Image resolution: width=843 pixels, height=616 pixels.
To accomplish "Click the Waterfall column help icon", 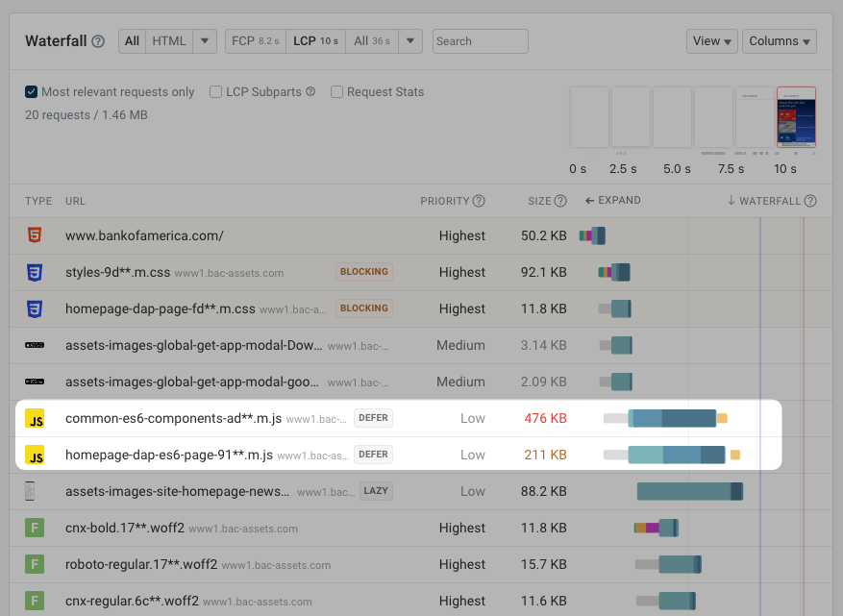I will coord(810,201).
